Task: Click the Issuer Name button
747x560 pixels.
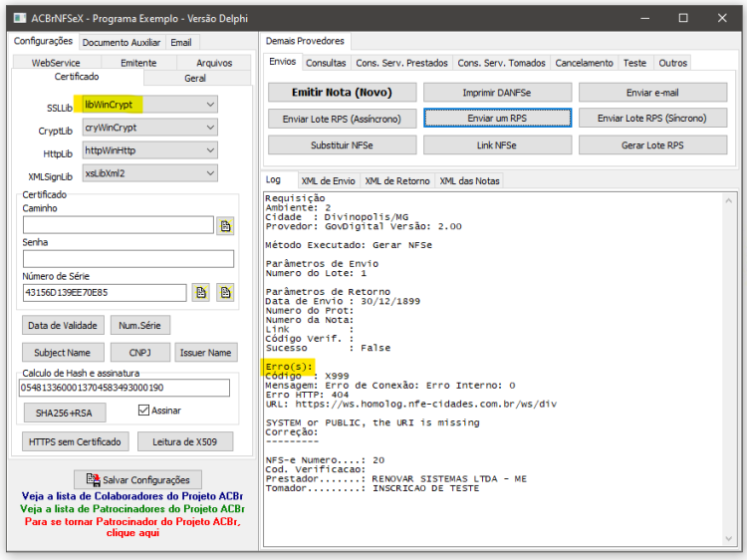Action: [x=206, y=353]
